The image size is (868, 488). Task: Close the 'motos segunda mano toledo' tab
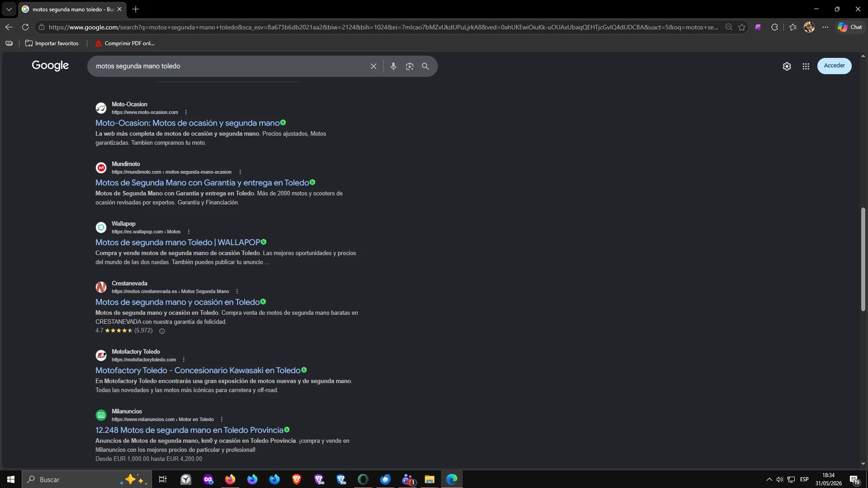pos(119,9)
